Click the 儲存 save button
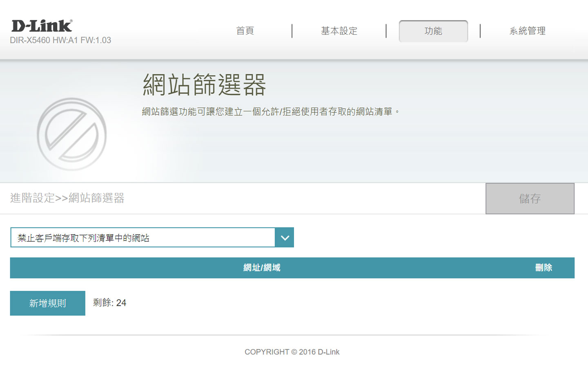The width and height of the screenshot is (588, 365). point(530,199)
